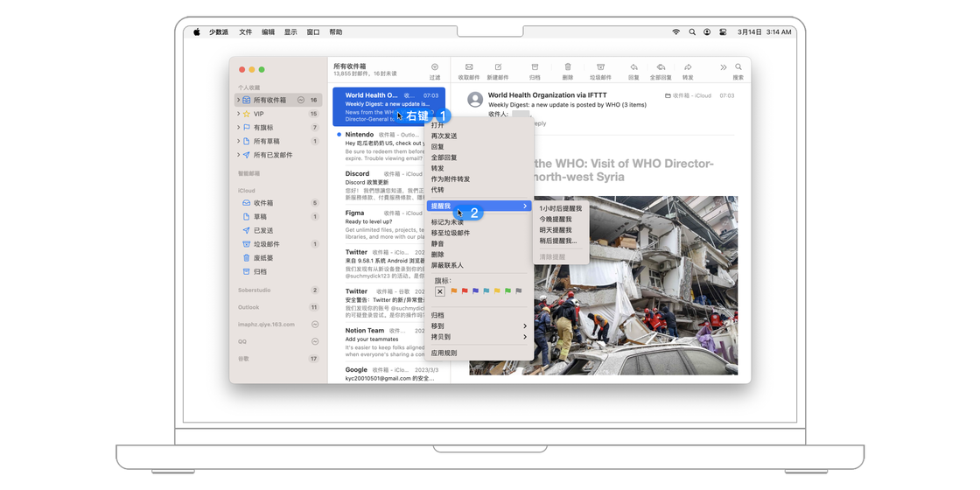980x490 pixels.
Task: Select 静音 to mute the conversation
Action: [x=437, y=244]
